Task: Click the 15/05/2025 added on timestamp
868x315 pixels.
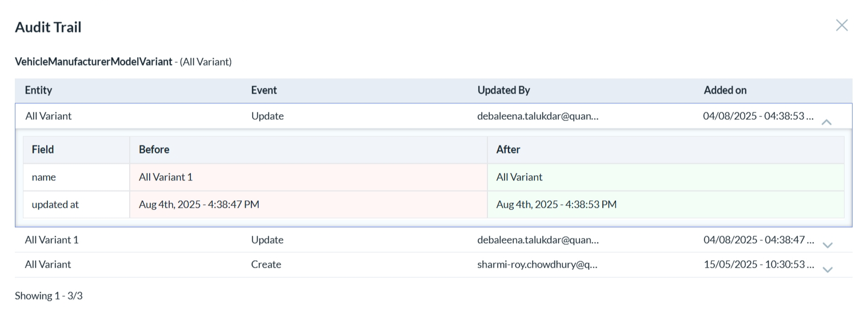Action: (758, 264)
